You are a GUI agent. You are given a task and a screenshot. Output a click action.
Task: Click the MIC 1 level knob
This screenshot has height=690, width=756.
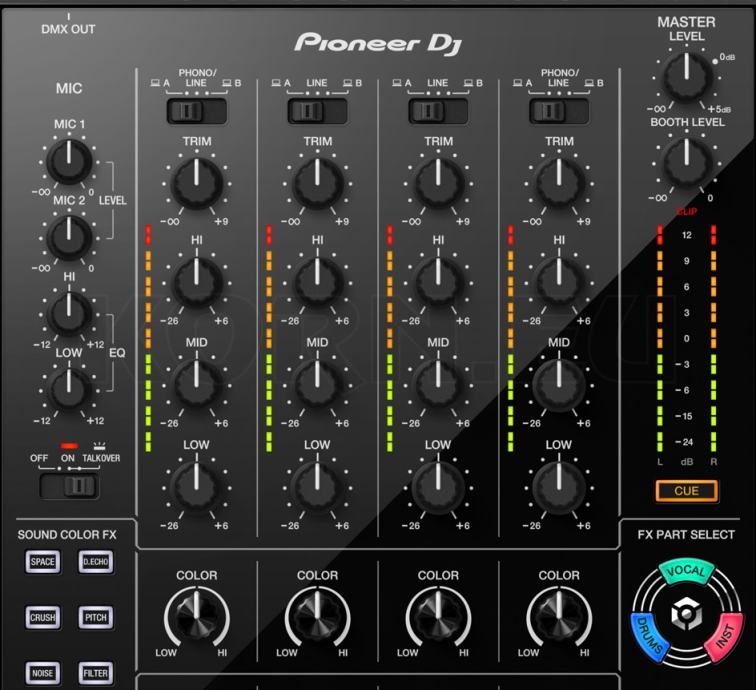coord(69,162)
